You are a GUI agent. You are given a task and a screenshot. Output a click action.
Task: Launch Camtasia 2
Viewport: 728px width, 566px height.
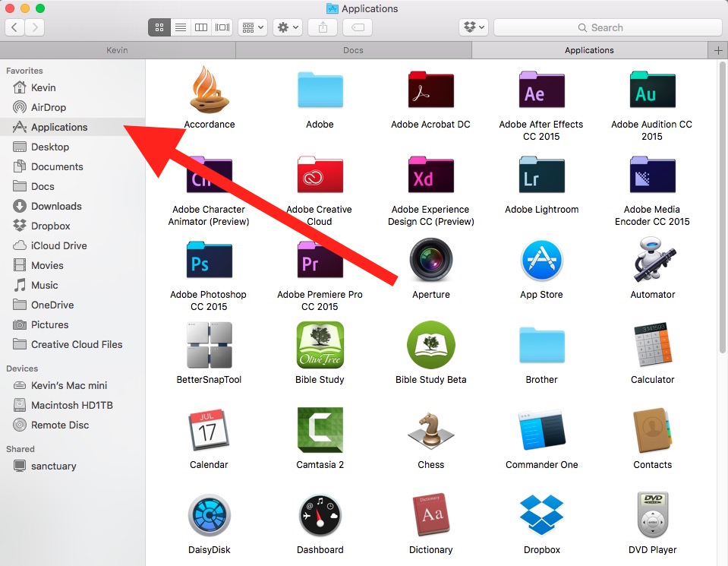320,430
